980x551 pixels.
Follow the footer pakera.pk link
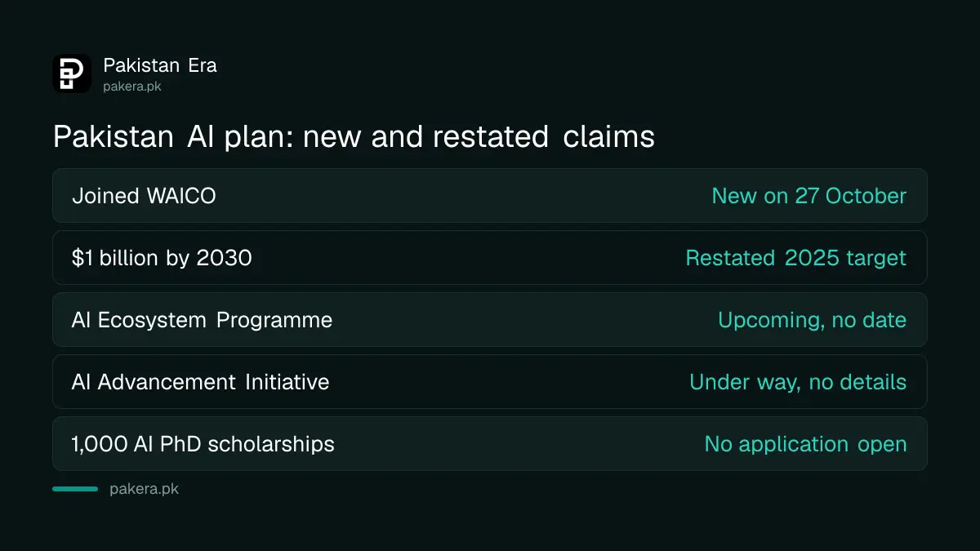tap(144, 489)
